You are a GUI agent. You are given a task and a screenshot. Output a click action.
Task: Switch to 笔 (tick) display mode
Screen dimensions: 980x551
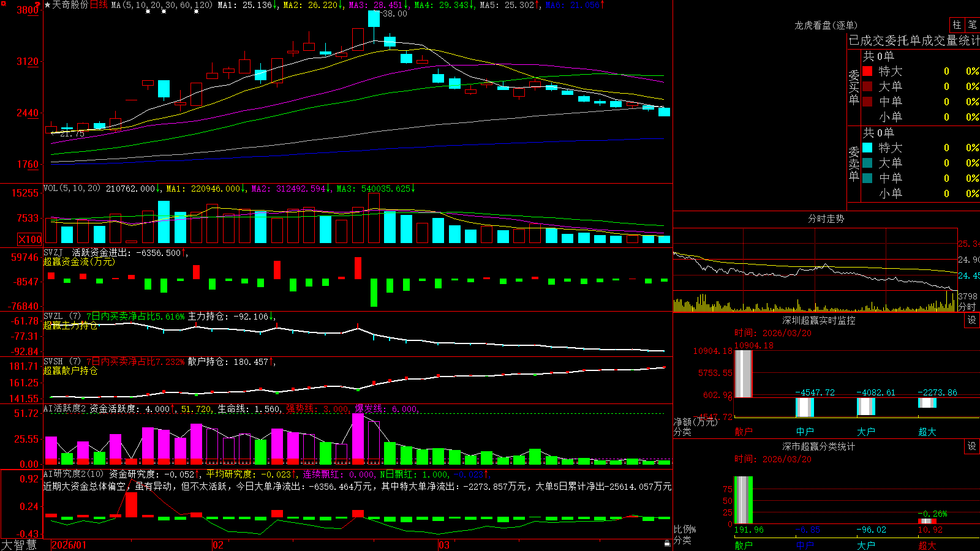973,24
